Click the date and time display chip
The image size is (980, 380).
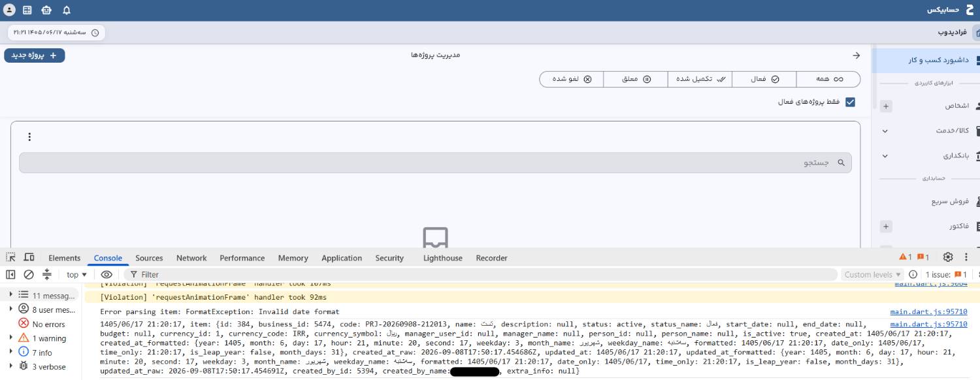[57, 32]
